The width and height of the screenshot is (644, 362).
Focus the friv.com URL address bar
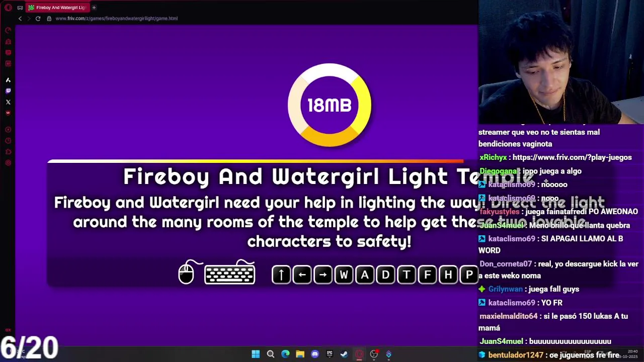tap(116, 19)
